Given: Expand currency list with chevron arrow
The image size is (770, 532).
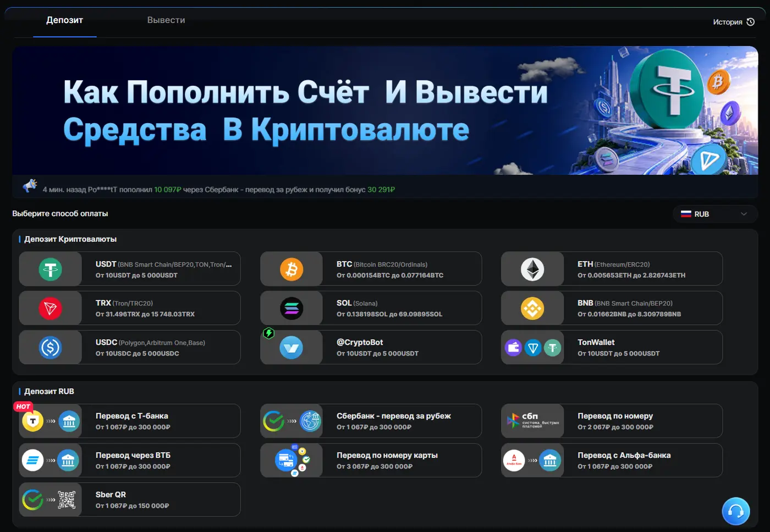Looking at the screenshot, I should click(744, 214).
